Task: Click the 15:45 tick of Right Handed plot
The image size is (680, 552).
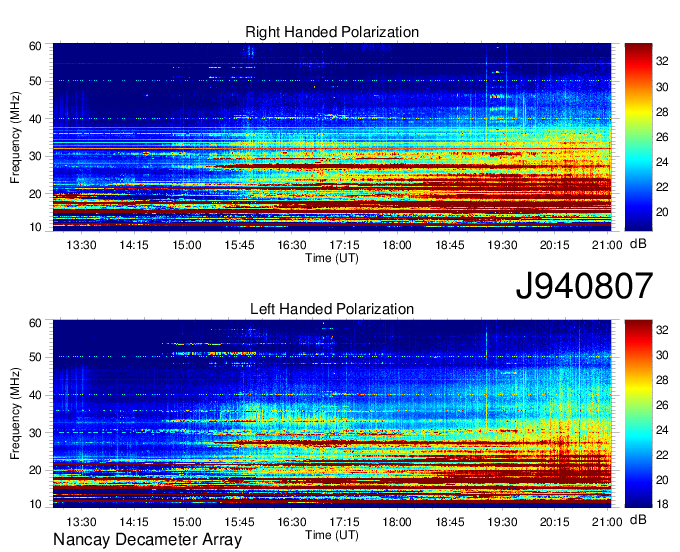Action: [x=239, y=245]
